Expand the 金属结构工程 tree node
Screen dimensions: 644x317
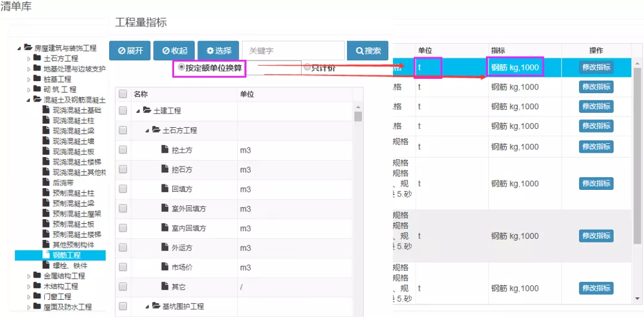[29, 276]
